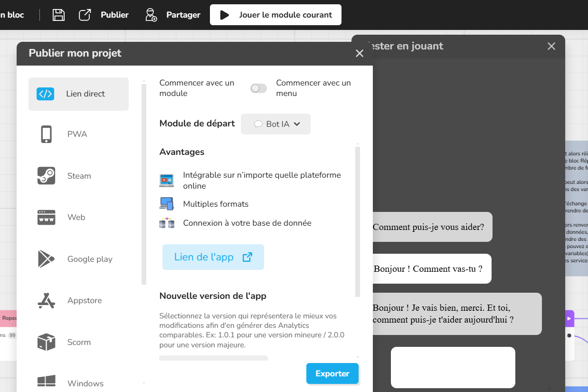
Task: Click the chat text input box
Action: pos(453,367)
